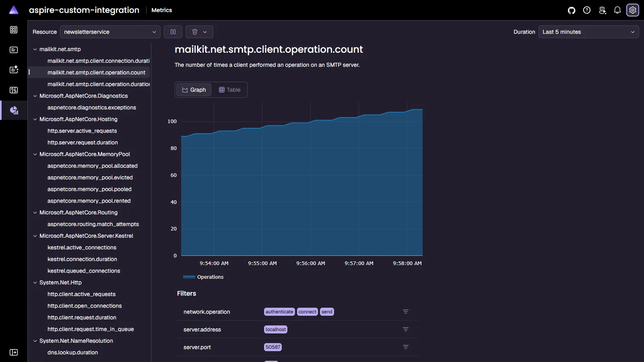Select kestrel.queued_connections metric
Screen dimensions: 644x362
click(x=84, y=271)
